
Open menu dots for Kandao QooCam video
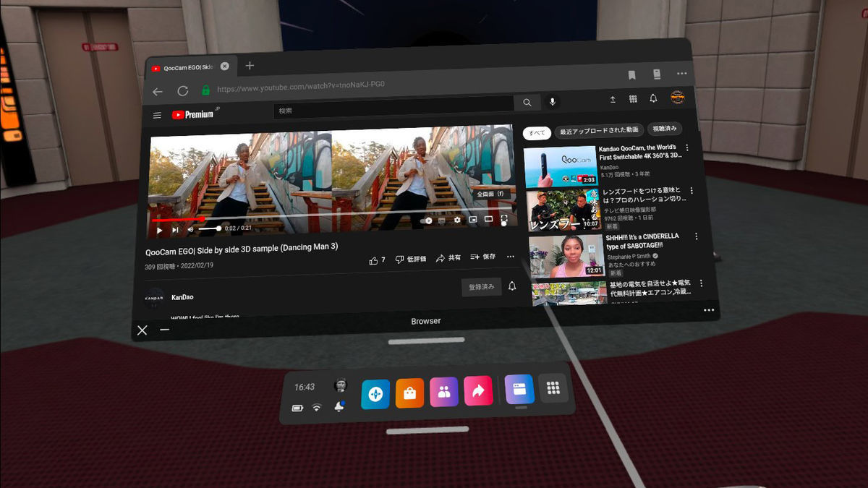(687, 147)
